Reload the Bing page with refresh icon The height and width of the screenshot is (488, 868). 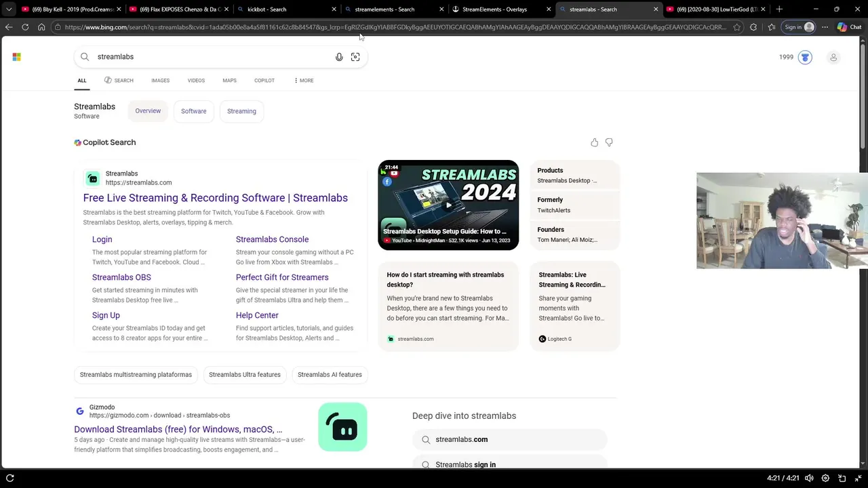[x=25, y=27]
